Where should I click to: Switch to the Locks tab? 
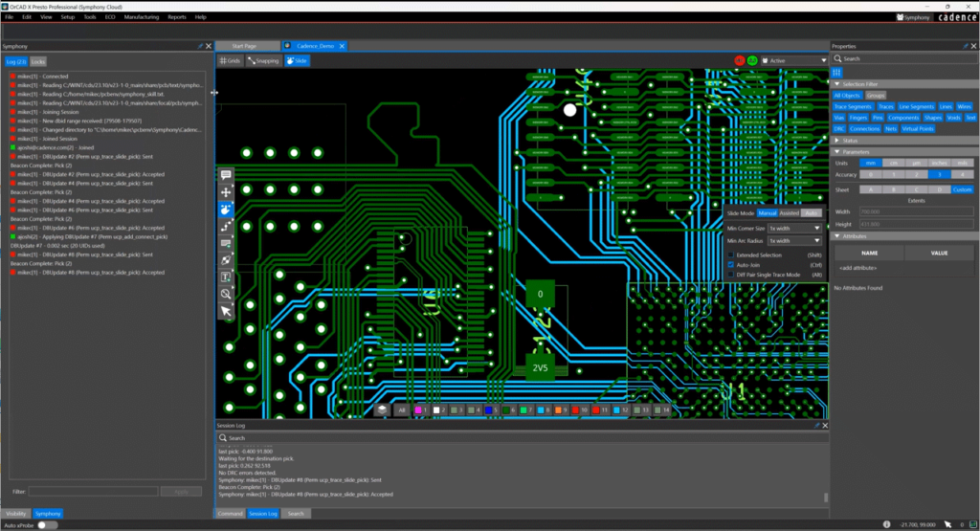(x=38, y=62)
